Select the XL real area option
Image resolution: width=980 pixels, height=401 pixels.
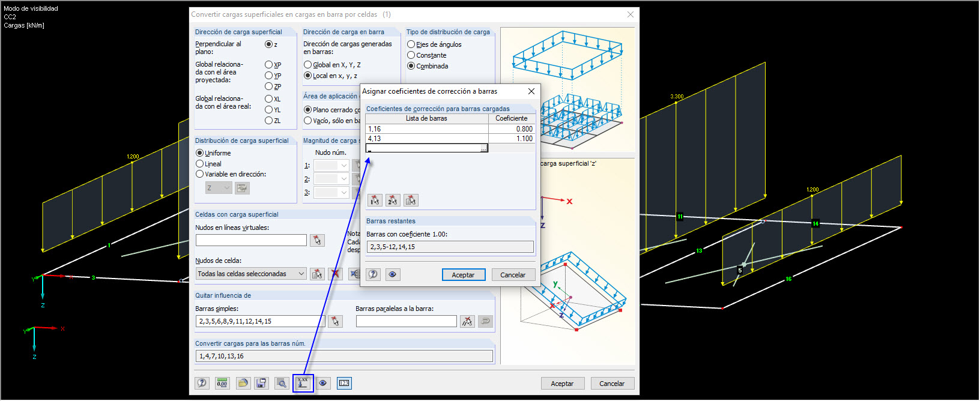[268, 99]
